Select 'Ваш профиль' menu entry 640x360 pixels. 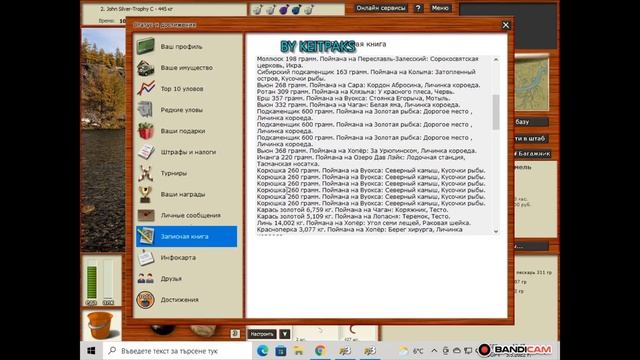[x=181, y=47]
